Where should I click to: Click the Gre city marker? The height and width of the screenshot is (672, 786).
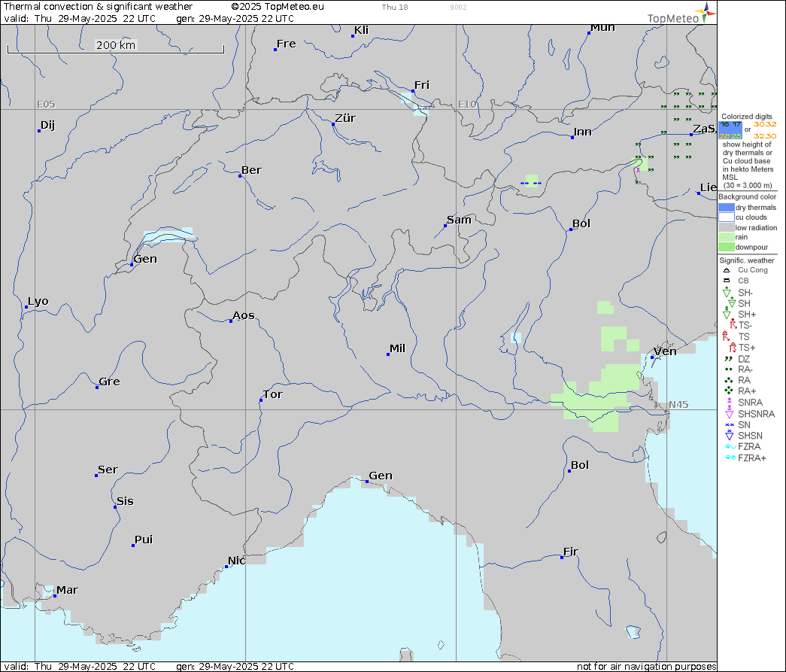pyautogui.click(x=97, y=387)
